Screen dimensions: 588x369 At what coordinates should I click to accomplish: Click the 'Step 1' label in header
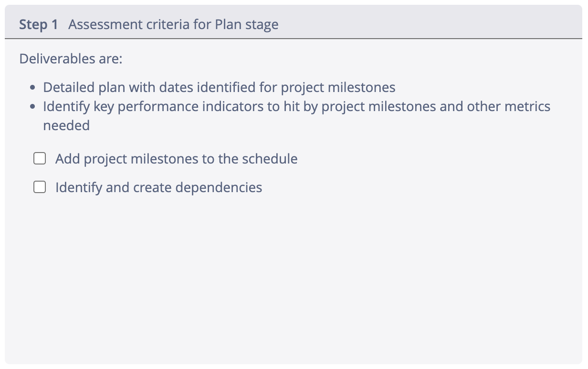coord(38,25)
